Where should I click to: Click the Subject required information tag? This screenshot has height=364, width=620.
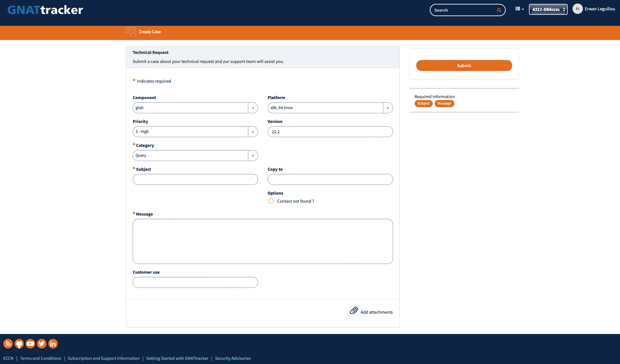point(423,103)
